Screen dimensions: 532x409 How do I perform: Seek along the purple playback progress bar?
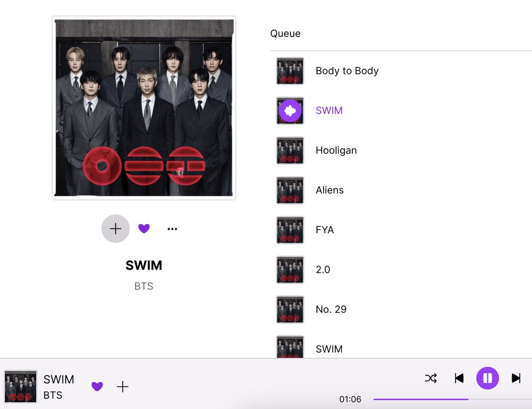tap(452, 399)
